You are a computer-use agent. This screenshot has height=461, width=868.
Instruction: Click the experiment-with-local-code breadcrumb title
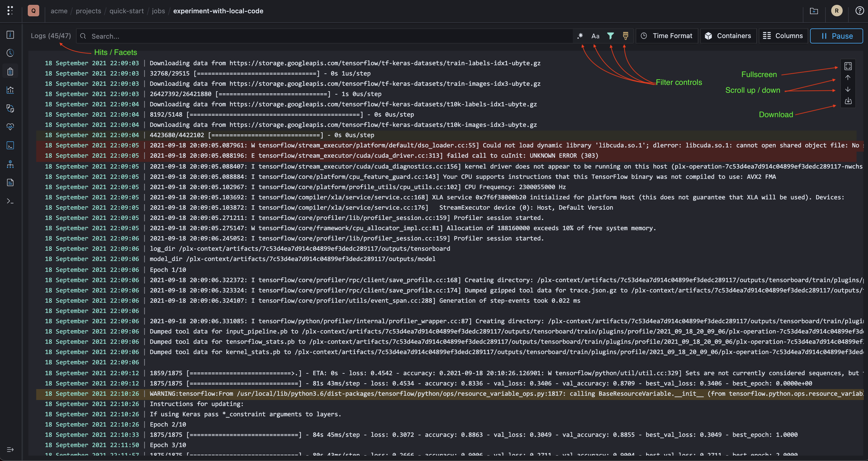[218, 11]
